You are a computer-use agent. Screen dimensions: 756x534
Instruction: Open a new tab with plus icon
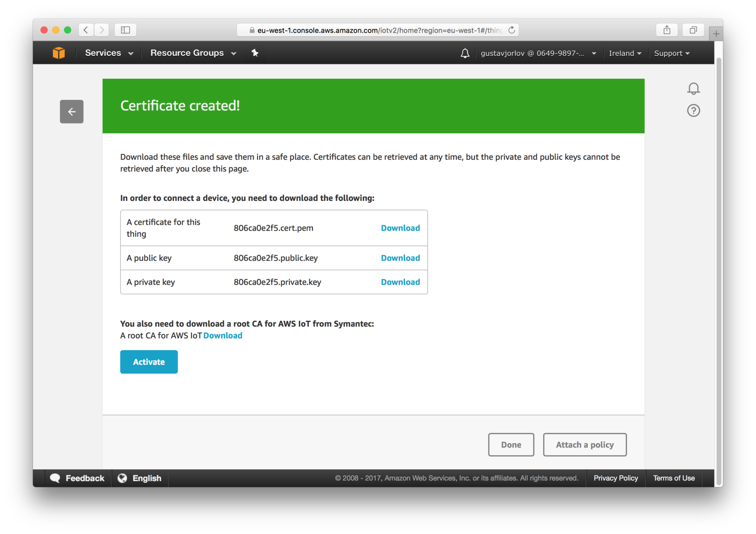(716, 34)
